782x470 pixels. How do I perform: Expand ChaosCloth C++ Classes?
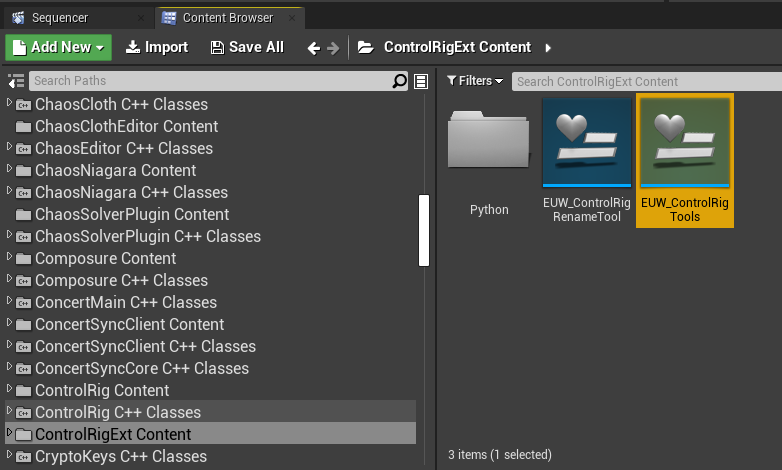pyautogui.click(x=9, y=102)
